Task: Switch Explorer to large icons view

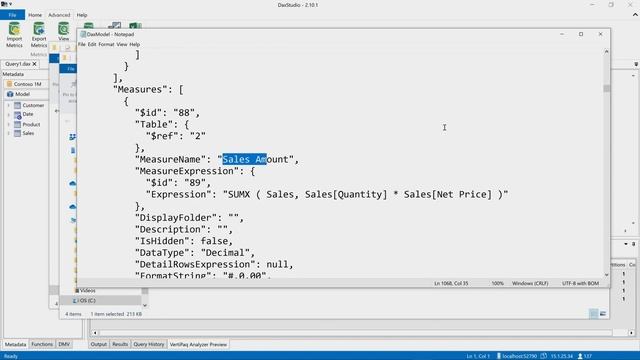Action: click(603, 313)
